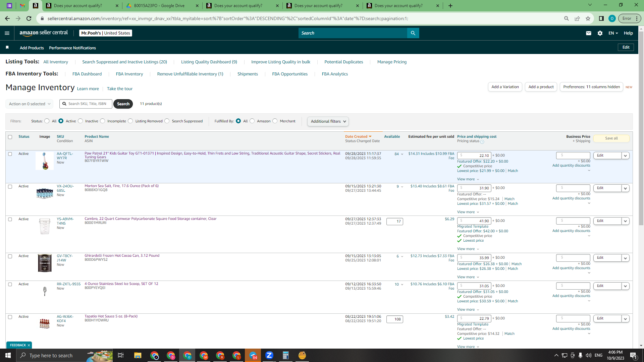This screenshot has height=362, width=644.
Task: Click the Paw Patrol guitar product image
Action: point(45,161)
